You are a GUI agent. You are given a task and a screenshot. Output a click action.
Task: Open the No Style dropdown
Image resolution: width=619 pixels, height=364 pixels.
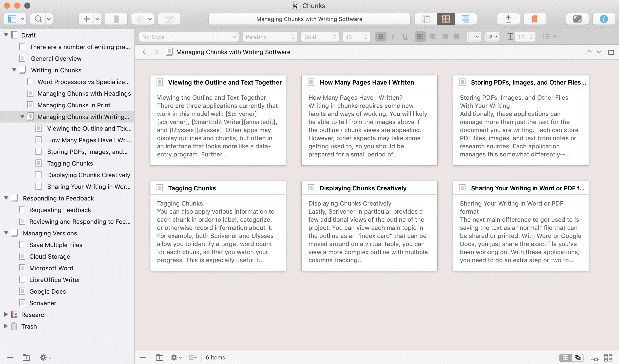189,37
